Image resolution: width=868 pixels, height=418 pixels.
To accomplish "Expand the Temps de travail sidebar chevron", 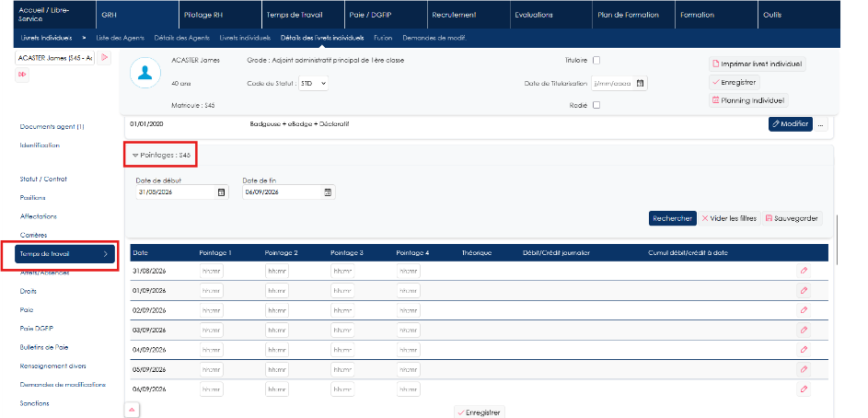I will [106, 254].
